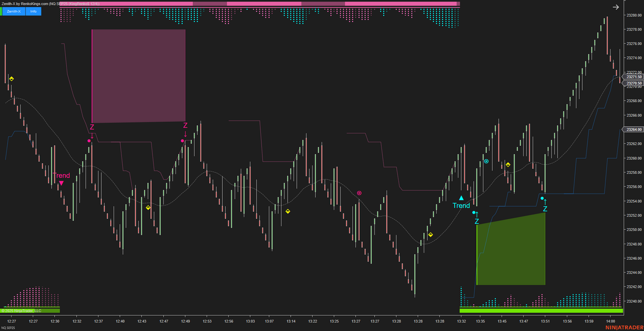Click the right arrow icon at top right

pos(616,7)
